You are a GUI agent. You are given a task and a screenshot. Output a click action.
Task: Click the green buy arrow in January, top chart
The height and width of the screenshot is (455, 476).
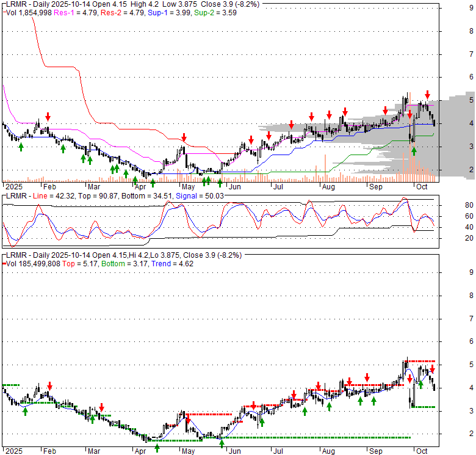click(x=21, y=147)
